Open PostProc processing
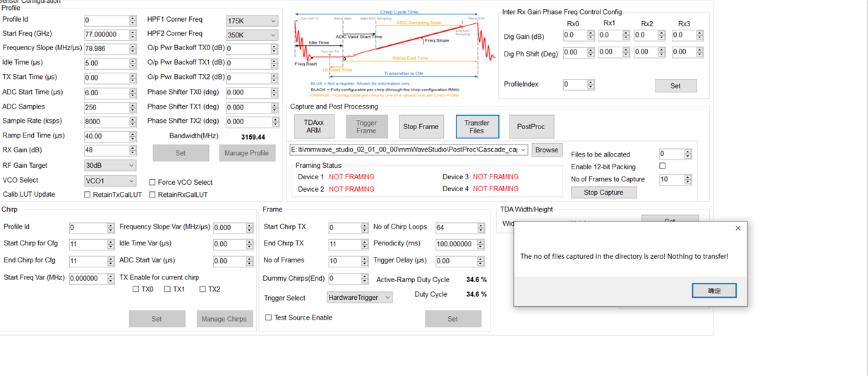Screen dimensions: 868x376 531,126
